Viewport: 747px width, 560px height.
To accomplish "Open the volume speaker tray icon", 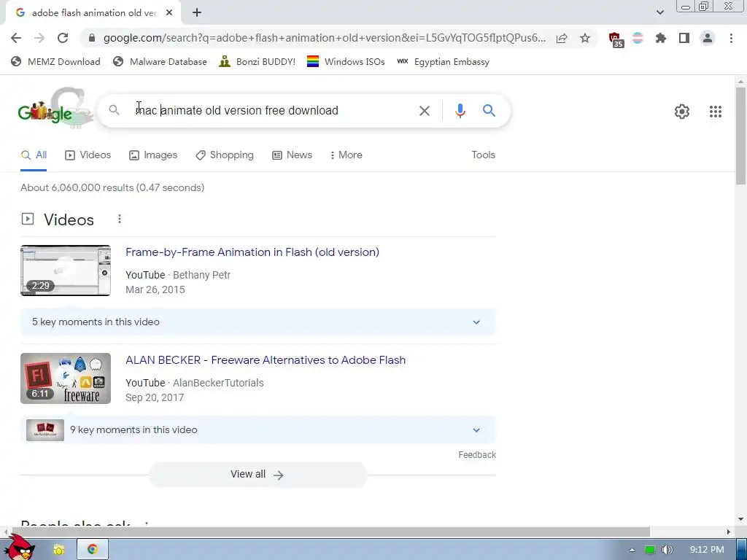I will pos(667,550).
